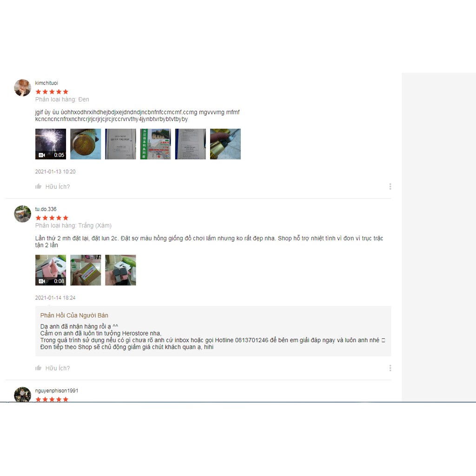Open nguyenphison1991's profile avatar
The width and height of the screenshot is (476, 476).
22,394
